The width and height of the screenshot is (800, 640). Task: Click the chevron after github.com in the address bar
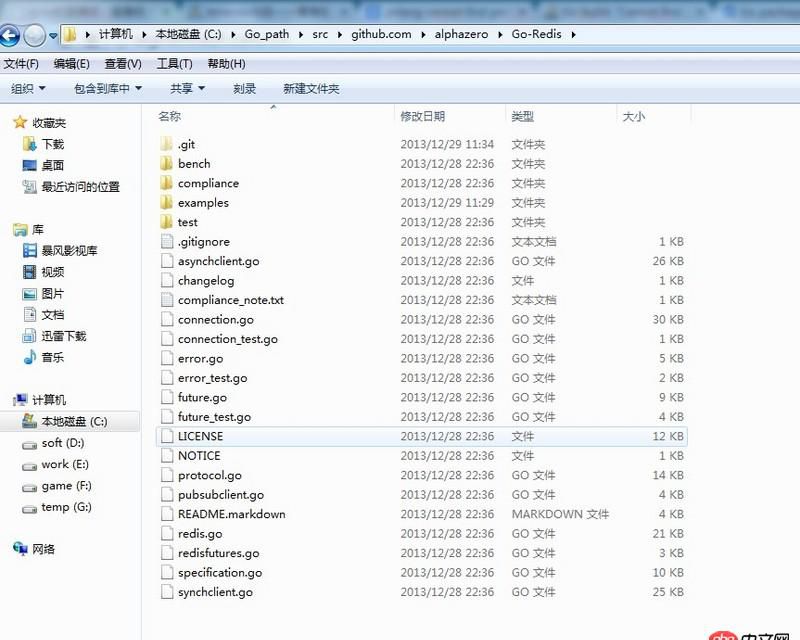(x=426, y=33)
